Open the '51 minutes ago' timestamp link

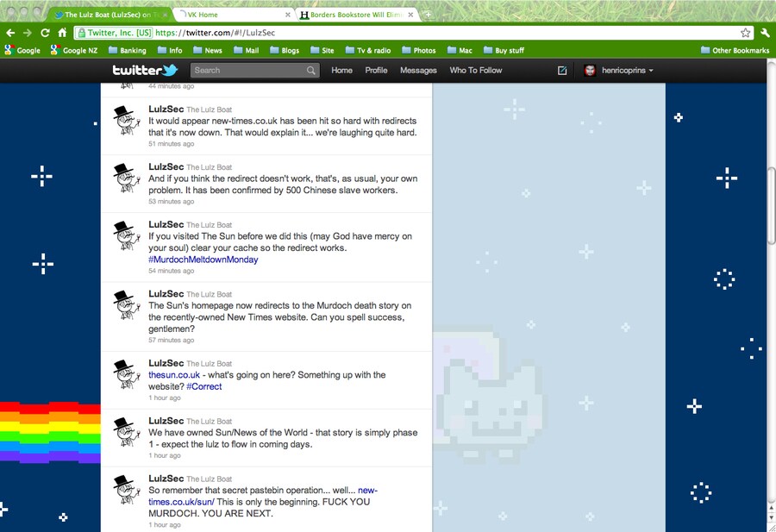pos(172,143)
